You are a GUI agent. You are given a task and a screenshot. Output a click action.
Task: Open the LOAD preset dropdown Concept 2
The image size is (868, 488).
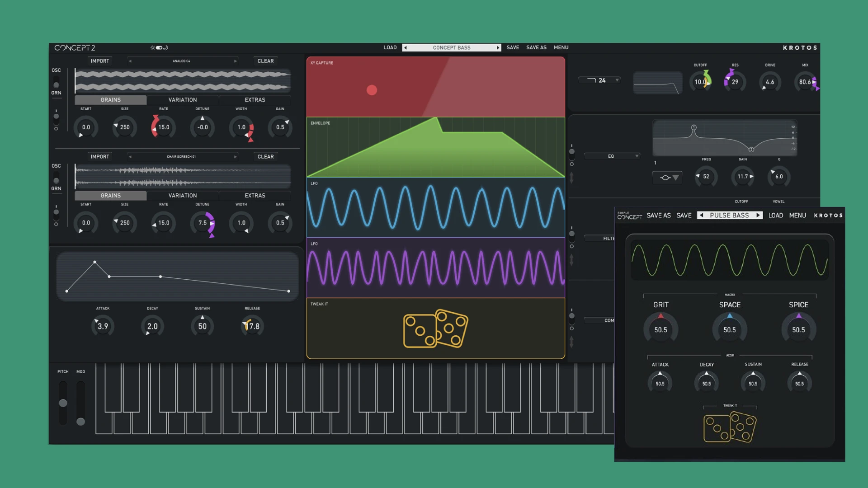coord(451,47)
